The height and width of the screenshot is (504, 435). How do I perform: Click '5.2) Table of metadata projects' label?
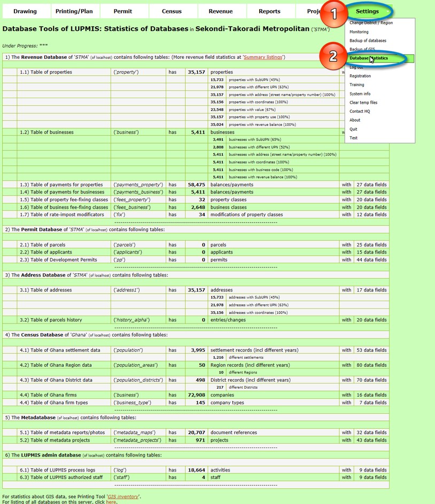[55, 440]
